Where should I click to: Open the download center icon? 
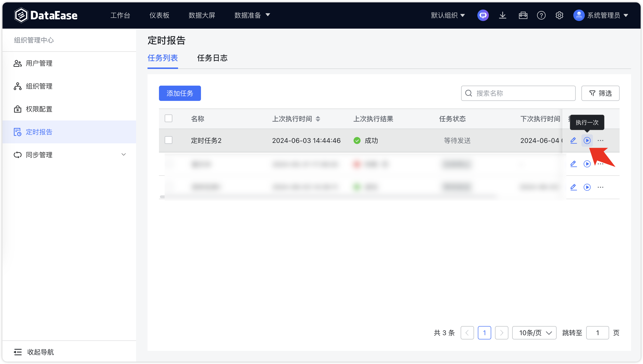tap(502, 15)
